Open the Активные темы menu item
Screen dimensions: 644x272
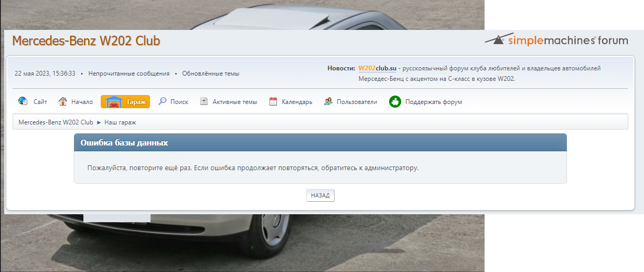[x=235, y=102]
